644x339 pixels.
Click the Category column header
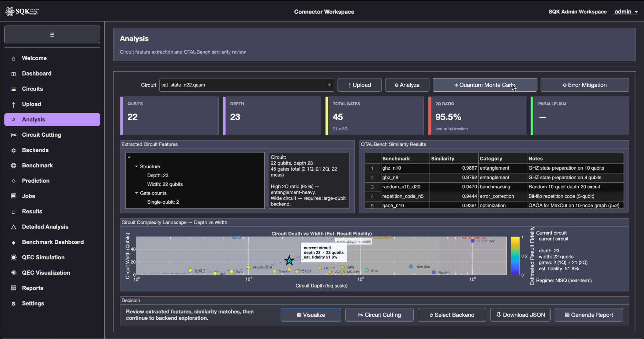click(x=502, y=159)
